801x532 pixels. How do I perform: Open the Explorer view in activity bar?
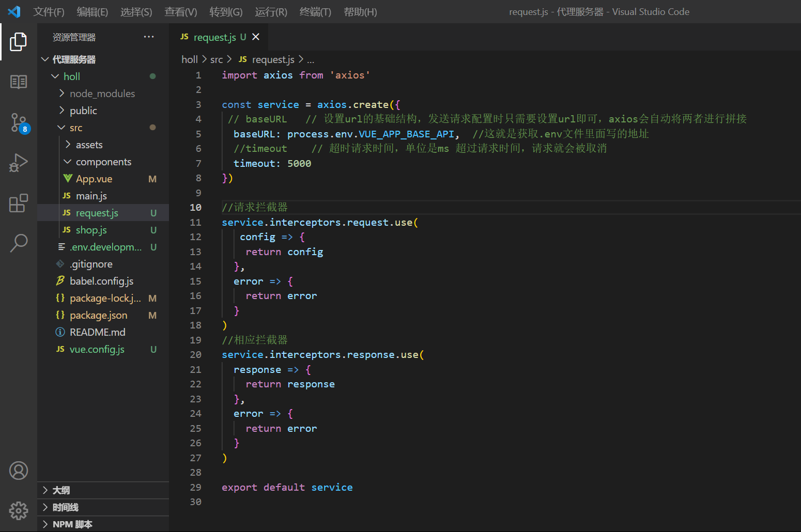coord(19,42)
